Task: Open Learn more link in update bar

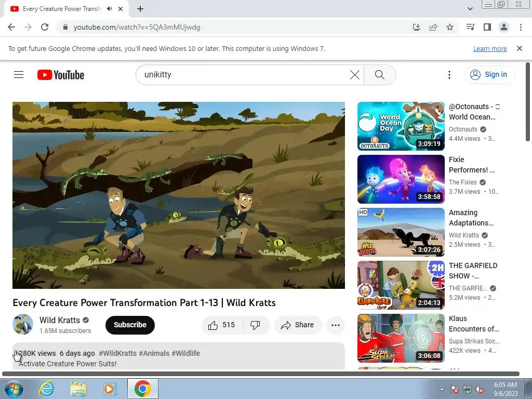Action: click(x=490, y=48)
